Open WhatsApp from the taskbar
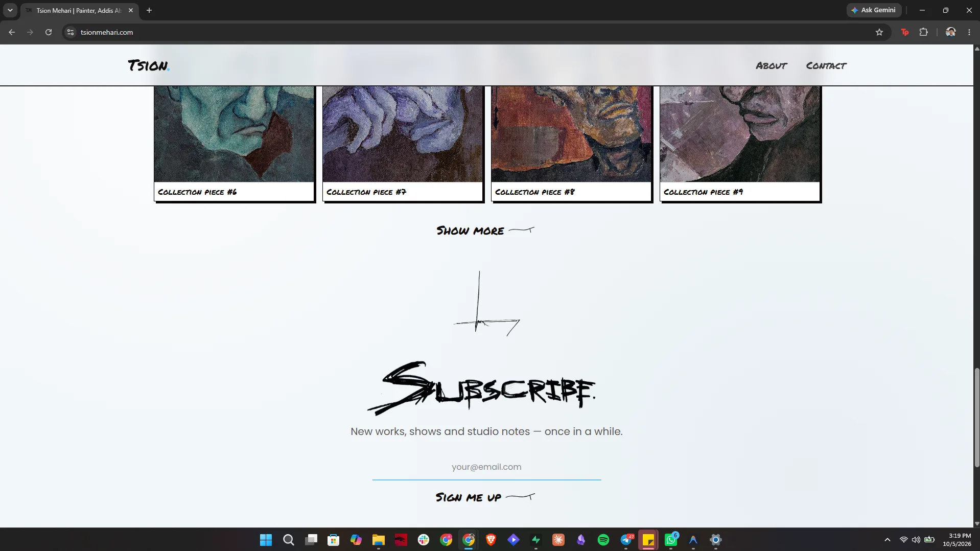 click(x=670, y=540)
